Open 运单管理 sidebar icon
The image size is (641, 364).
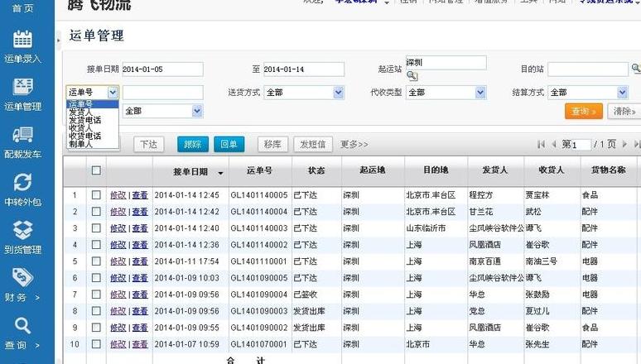[x=22, y=87]
